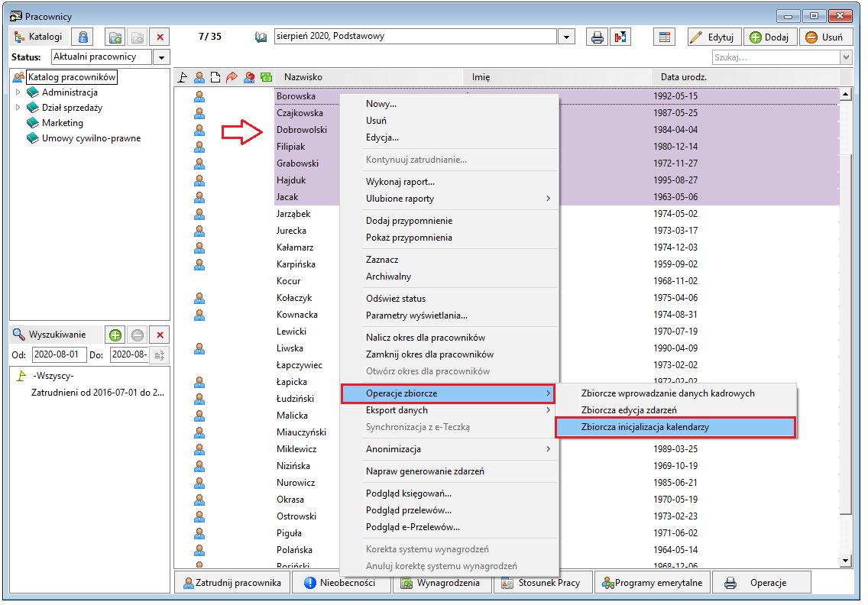The image size is (868, 605).
Task: Click the red X delete catalog icon
Action: 160,37
